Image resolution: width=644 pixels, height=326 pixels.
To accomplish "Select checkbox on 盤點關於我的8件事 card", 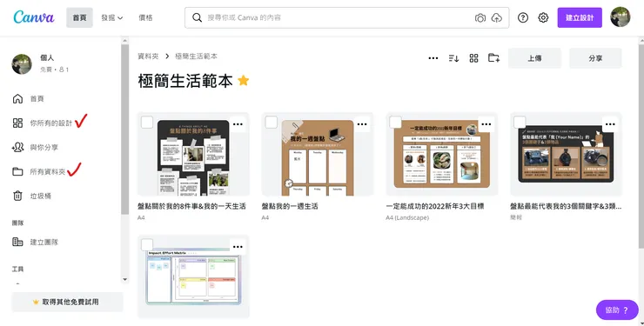I will [147, 123].
